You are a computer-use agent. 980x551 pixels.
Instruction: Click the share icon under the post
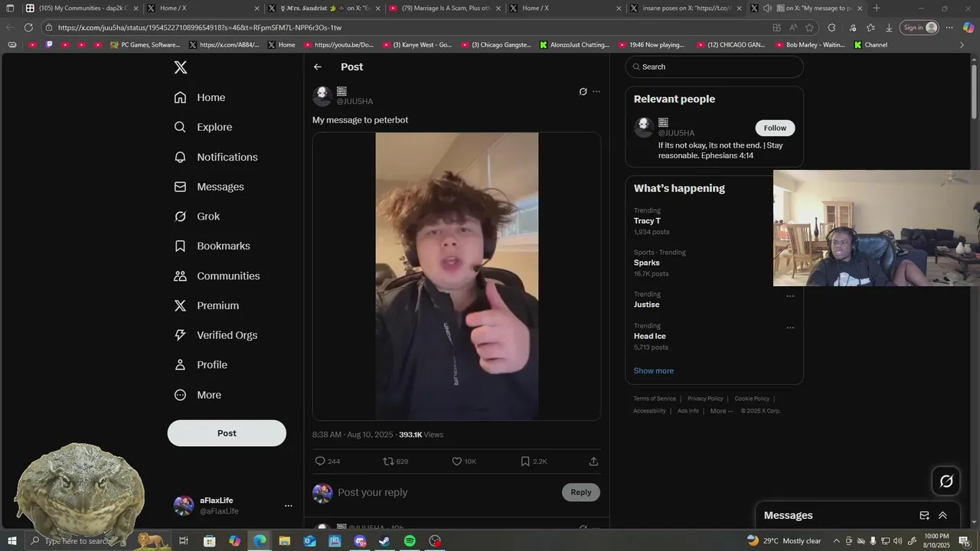593,461
